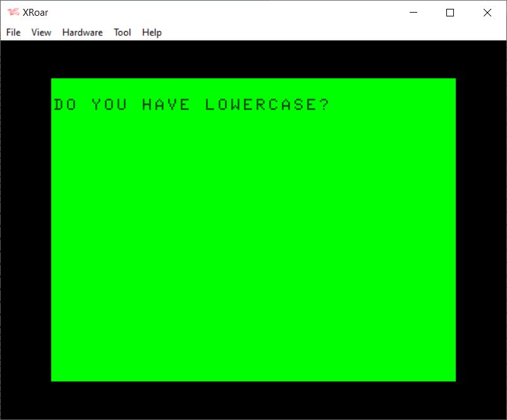Click the question mark ending the prompt
Screen dimensions: 507x420
coord(324,105)
